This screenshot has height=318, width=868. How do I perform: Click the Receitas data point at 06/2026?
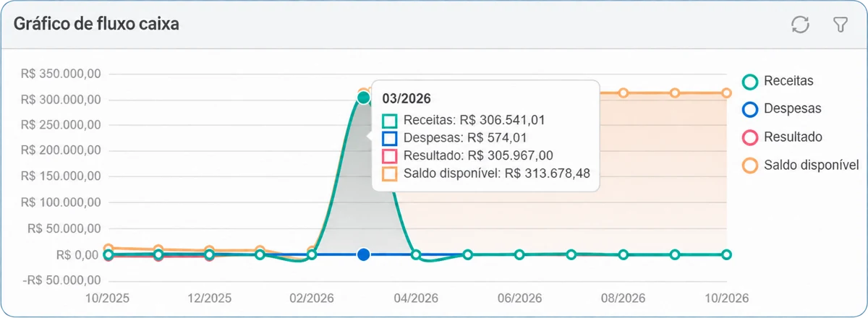coord(519,254)
